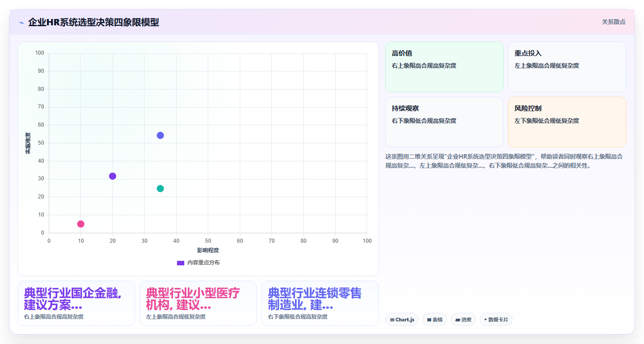
Task: Click the 实施难度 y-axis label
Action: click(28, 143)
